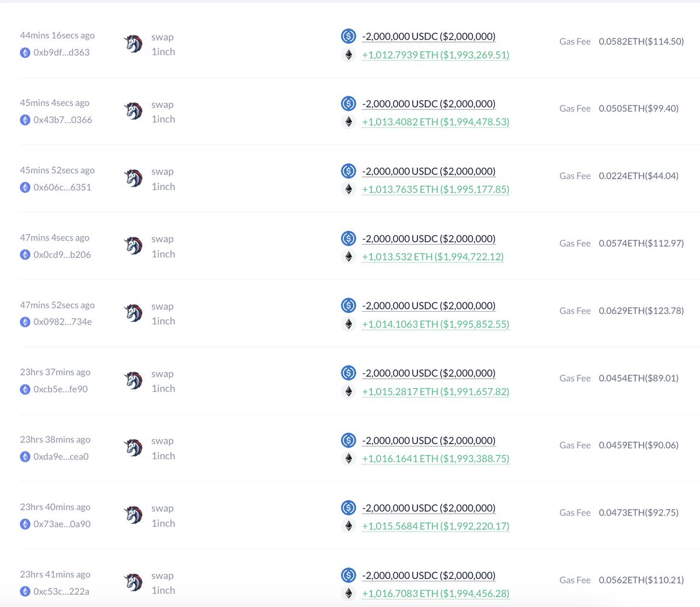This screenshot has height=607, width=700.
Task: Open the -2,000,000 USDC amount in the top row
Action: 429,36
